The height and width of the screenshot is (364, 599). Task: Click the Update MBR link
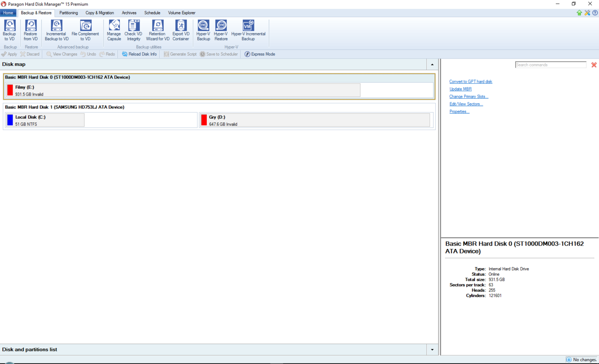(x=460, y=89)
